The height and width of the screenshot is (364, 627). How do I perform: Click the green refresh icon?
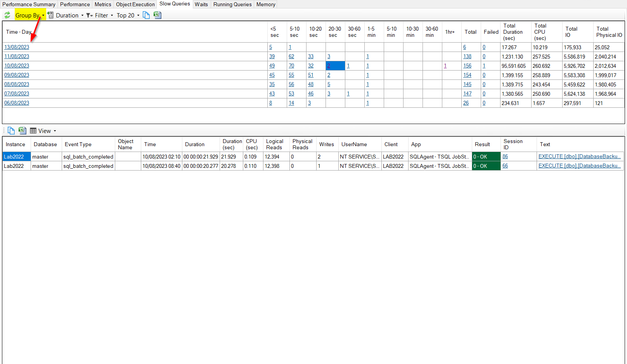(7, 15)
